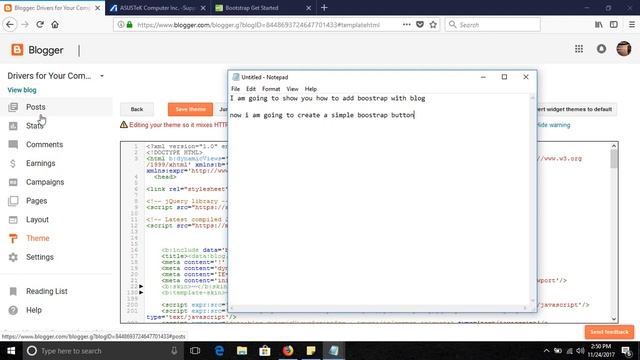Open File Explorer from taskbar
This screenshot has height=360, width=640.
242,351
